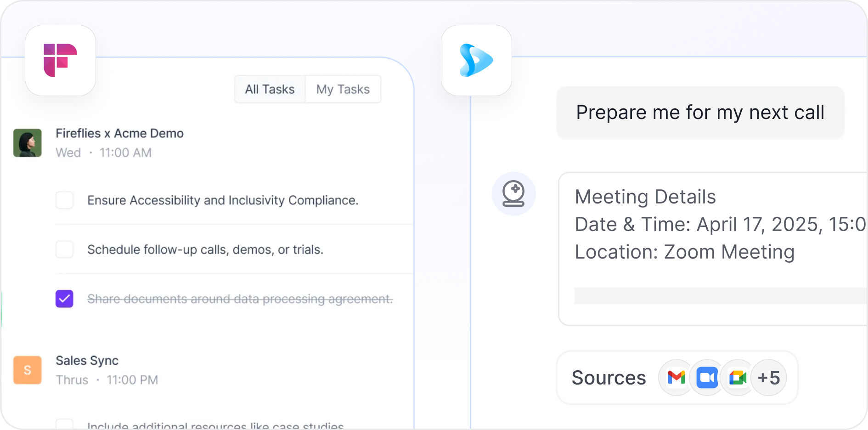Switch to the All Tasks tab
The image size is (868, 430).
tap(270, 89)
